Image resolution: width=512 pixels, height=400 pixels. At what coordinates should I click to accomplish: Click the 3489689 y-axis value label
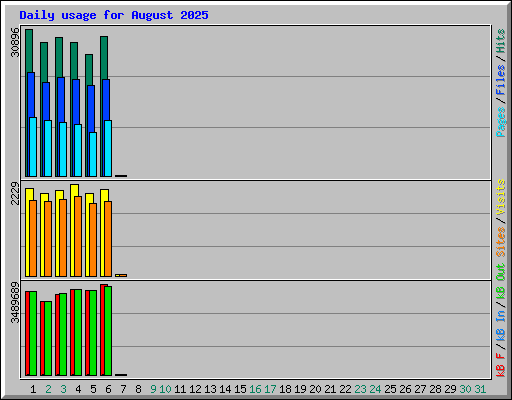[15, 302]
